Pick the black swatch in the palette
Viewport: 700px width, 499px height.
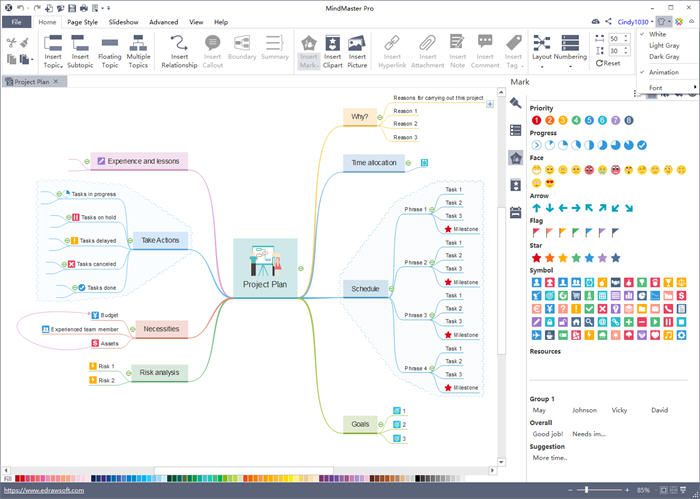point(418,478)
